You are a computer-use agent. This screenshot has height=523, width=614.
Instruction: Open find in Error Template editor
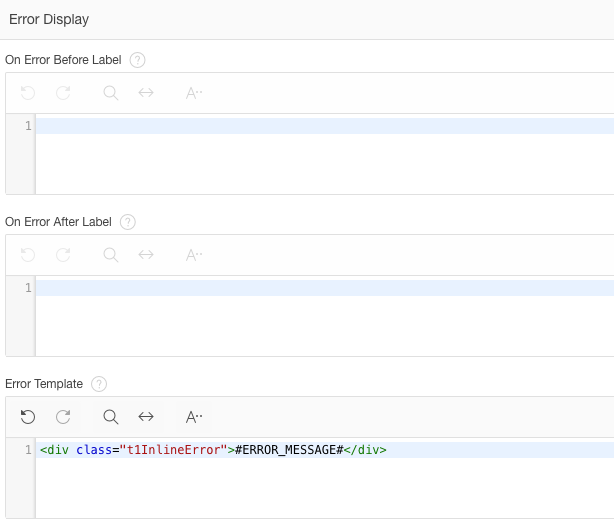coord(110,417)
